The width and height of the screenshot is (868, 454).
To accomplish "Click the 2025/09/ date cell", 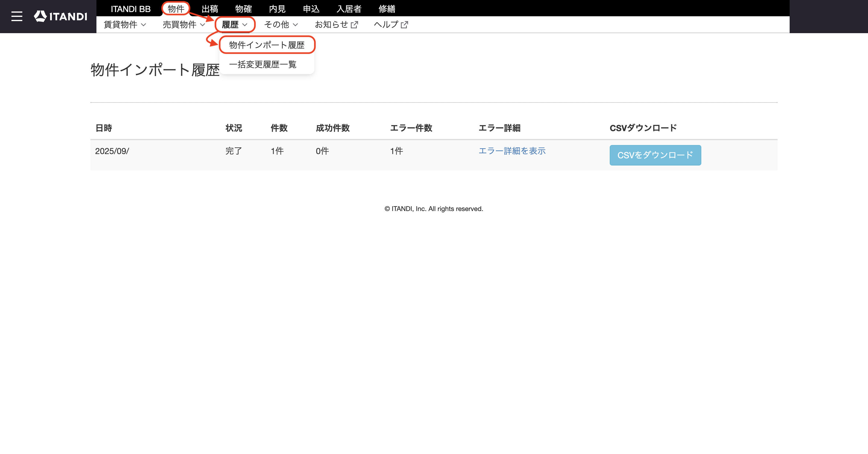I will pos(112,151).
